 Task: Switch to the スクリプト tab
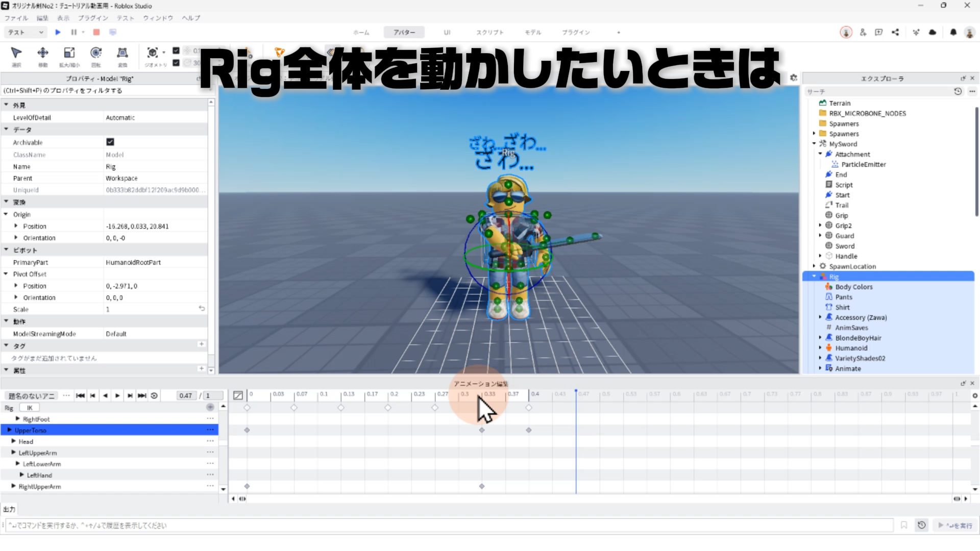[489, 32]
